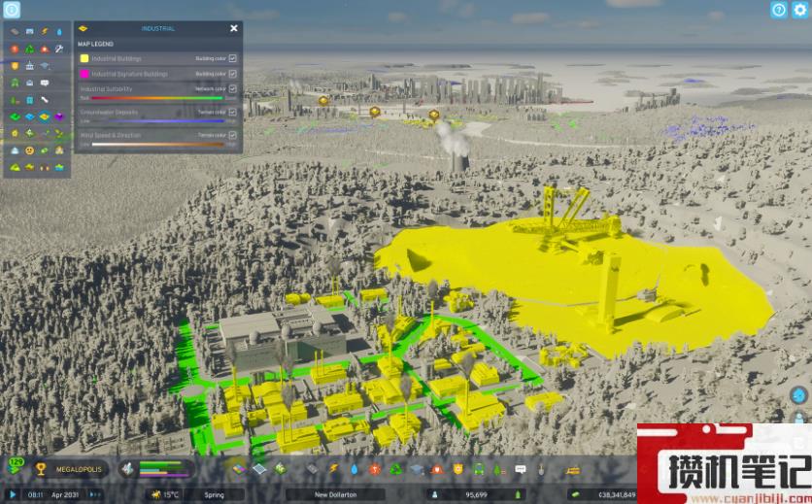The height and width of the screenshot is (504, 812).
Task: Click the simulation speed arrows
Action: pos(95,494)
